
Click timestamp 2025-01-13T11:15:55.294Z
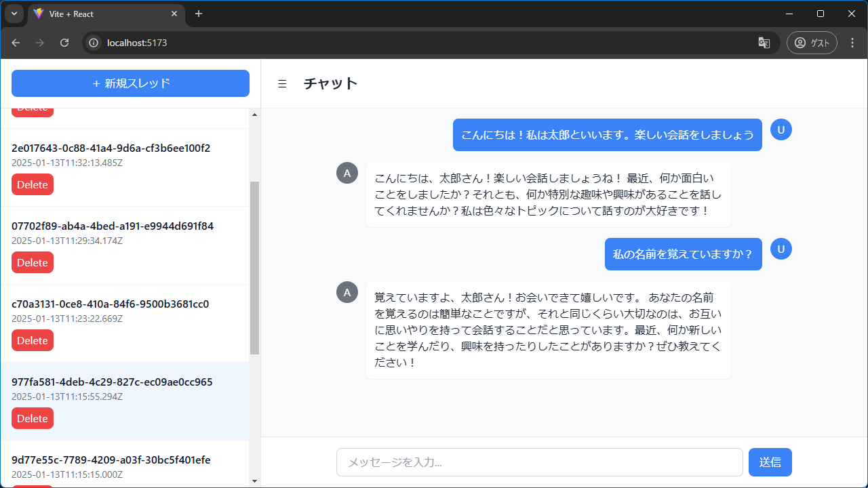pos(67,396)
